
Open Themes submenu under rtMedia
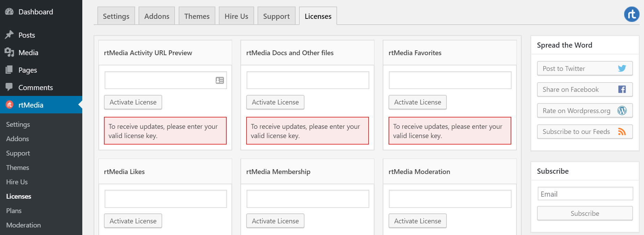coord(17,168)
